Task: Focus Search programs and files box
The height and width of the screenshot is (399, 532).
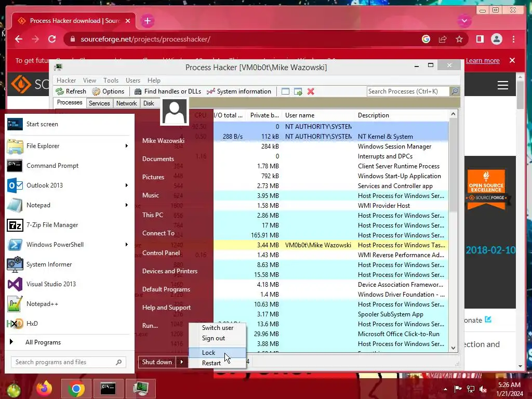Action: point(69,362)
